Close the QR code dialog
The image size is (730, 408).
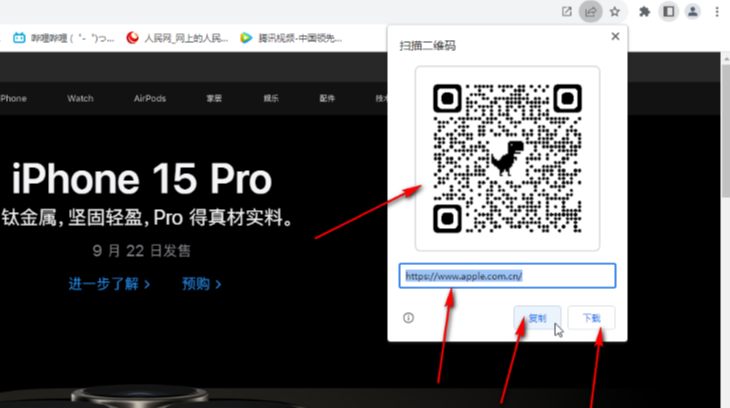click(x=615, y=36)
